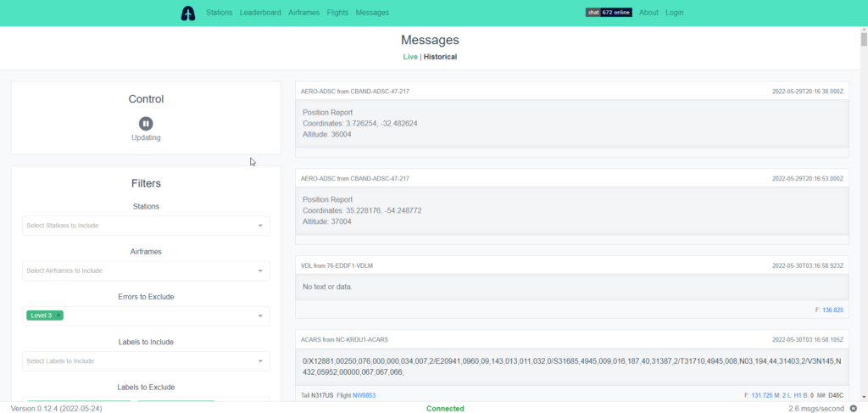Remove the Level 3 error filter tag
868x413 pixels.
pos(58,315)
